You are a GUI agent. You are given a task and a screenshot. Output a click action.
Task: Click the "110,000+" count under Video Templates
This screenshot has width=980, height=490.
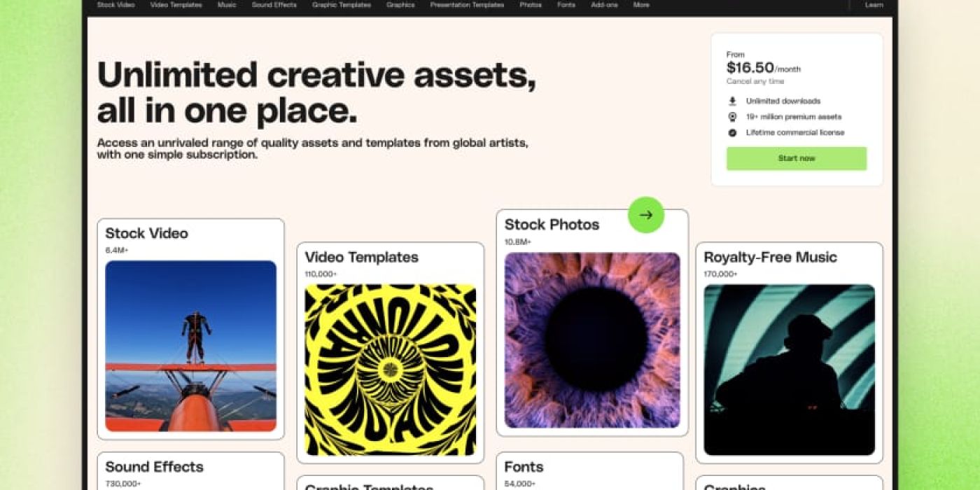pyautogui.click(x=321, y=274)
